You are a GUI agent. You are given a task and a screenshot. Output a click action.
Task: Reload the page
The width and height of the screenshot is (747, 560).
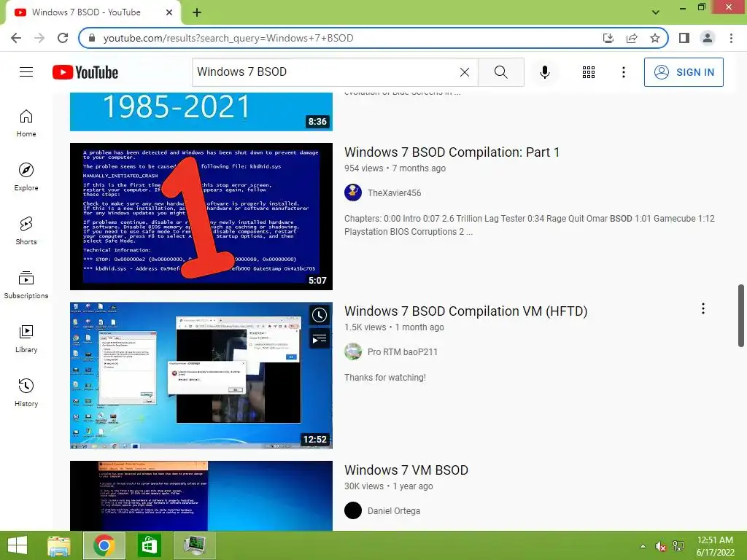click(x=63, y=38)
